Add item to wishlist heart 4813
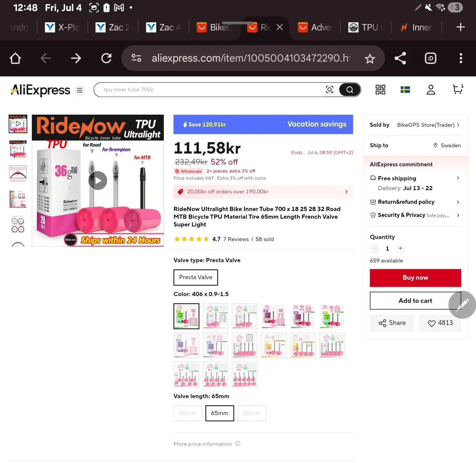 tap(440, 323)
